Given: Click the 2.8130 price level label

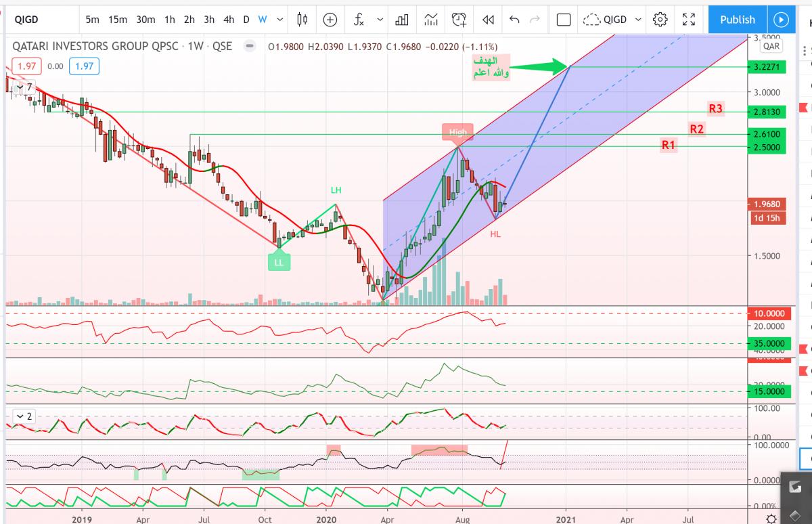Looking at the screenshot, I should click(767, 112).
